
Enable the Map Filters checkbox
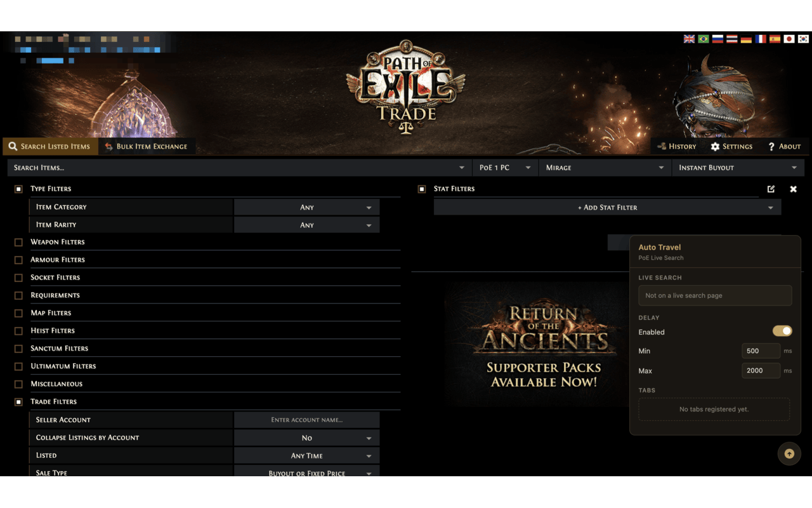pyautogui.click(x=18, y=313)
